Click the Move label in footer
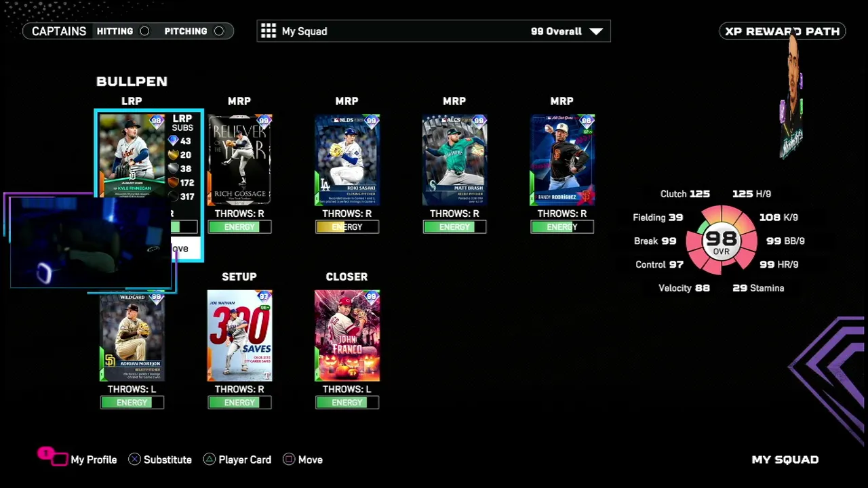868x488 pixels. point(310,460)
